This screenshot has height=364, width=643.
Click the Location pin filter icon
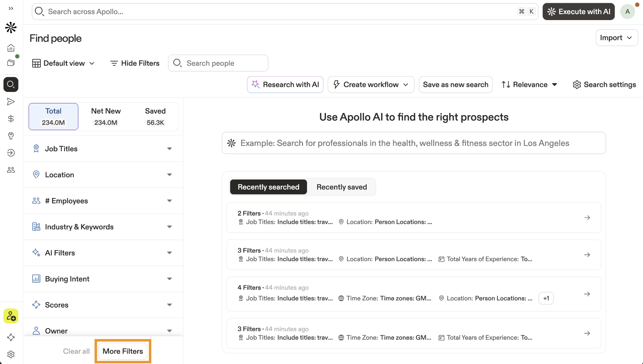click(x=36, y=175)
